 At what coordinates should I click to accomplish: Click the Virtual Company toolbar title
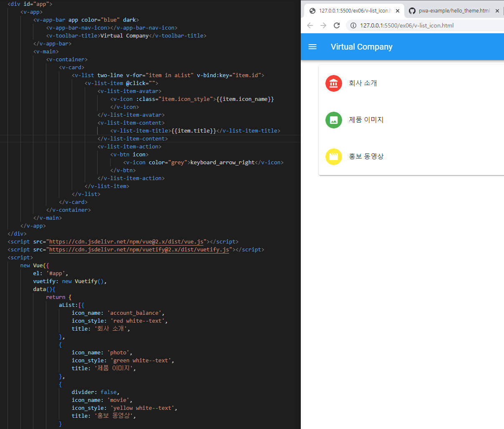pos(362,47)
